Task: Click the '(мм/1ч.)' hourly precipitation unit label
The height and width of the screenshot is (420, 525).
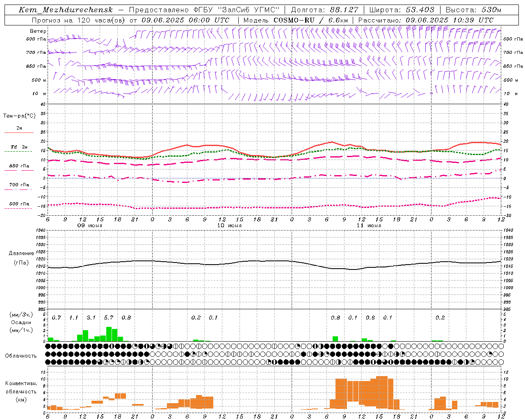Action: click(21, 330)
